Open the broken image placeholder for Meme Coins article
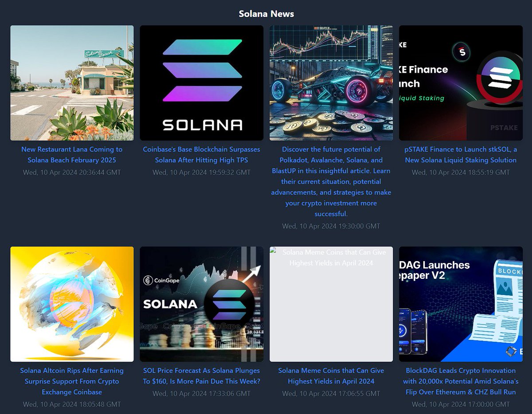This screenshot has width=532, height=414. 331,304
